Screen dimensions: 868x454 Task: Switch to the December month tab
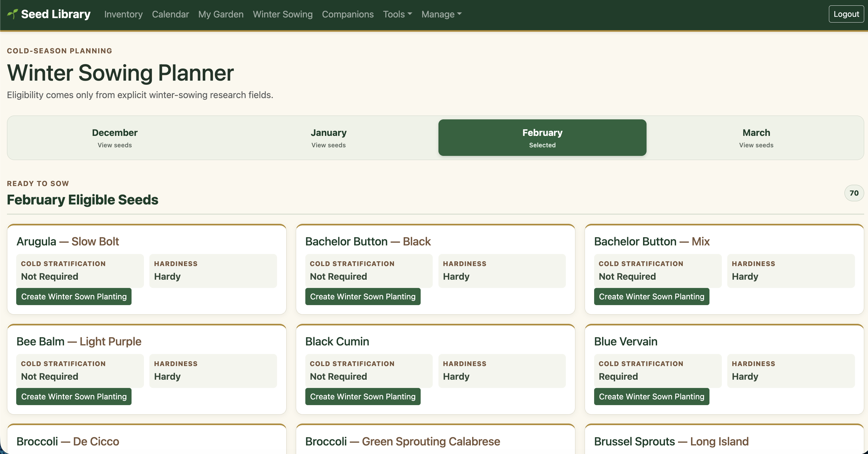tap(115, 138)
